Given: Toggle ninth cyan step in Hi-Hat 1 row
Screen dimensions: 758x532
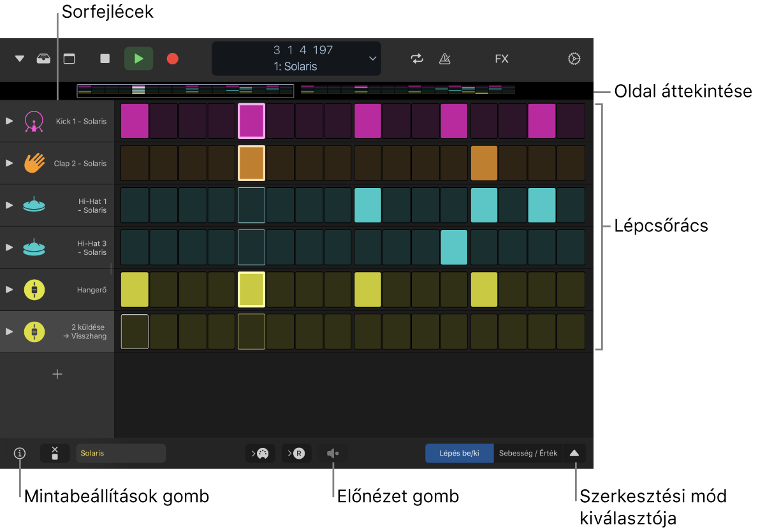Looking at the screenshot, I should point(367,205).
